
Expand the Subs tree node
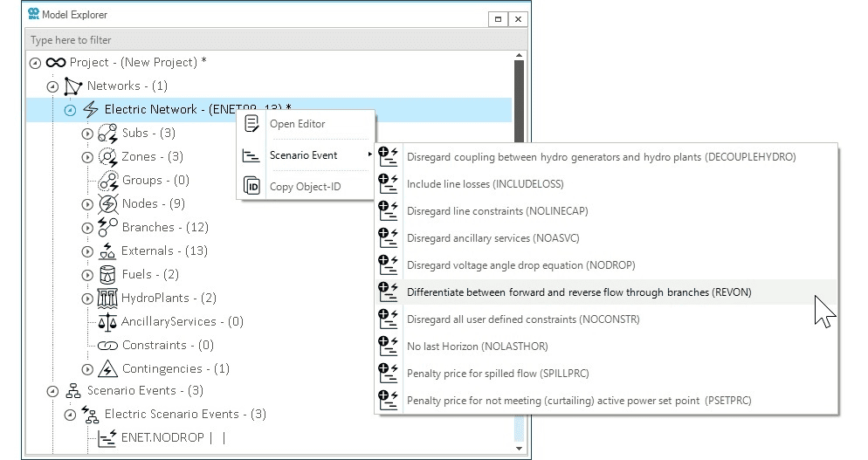coord(87,134)
